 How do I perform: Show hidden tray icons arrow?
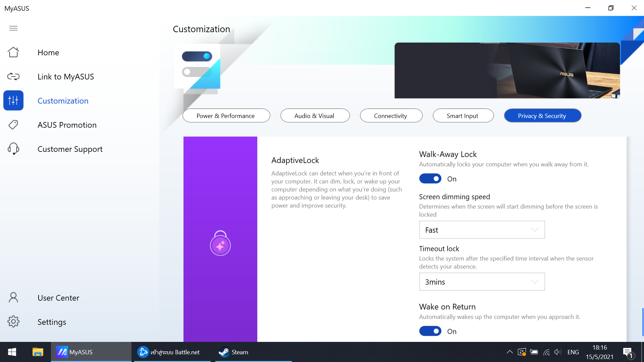click(x=509, y=352)
